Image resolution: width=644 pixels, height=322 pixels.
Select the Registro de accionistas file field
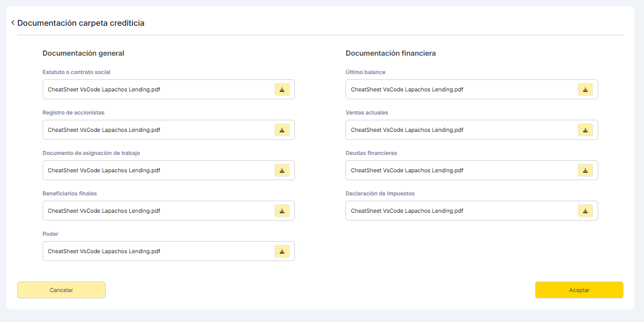pyautogui.click(x=158, y=130)
